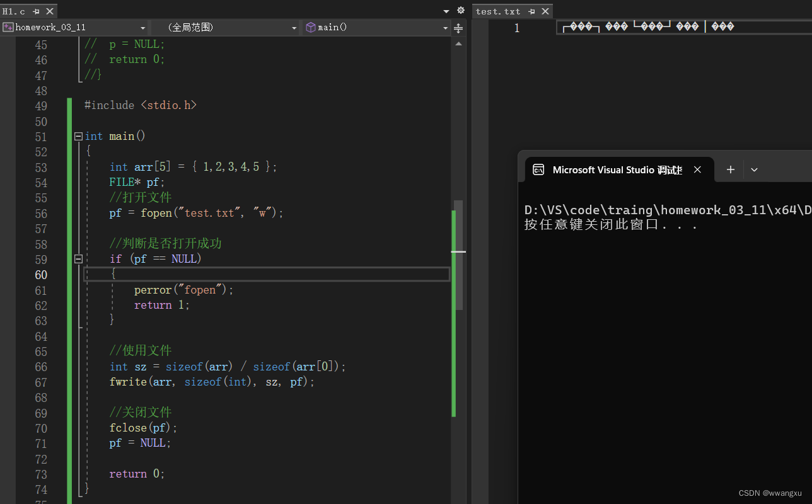
Task: Click the //关闭文件 comment
Action: click(141, 412)
